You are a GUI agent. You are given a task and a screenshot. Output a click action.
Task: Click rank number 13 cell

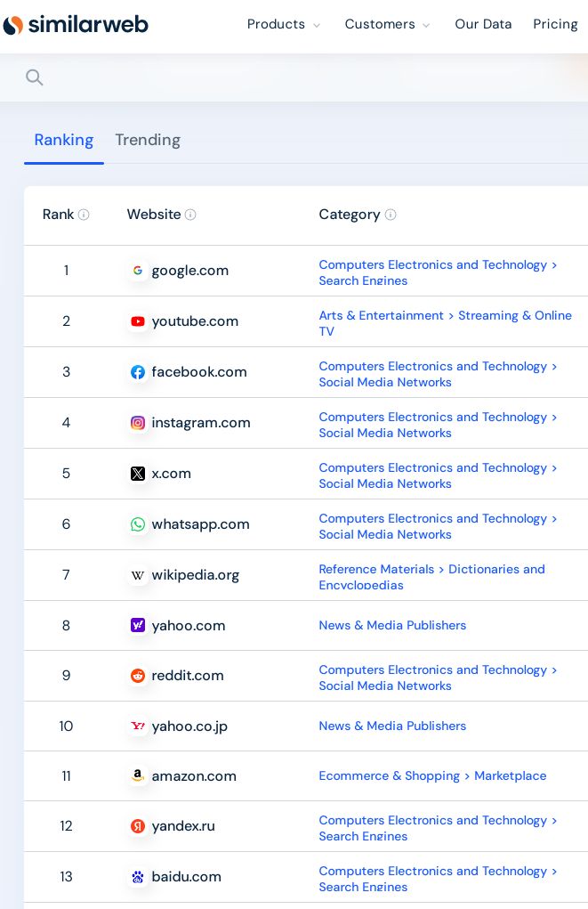click(x=66, y=877)
